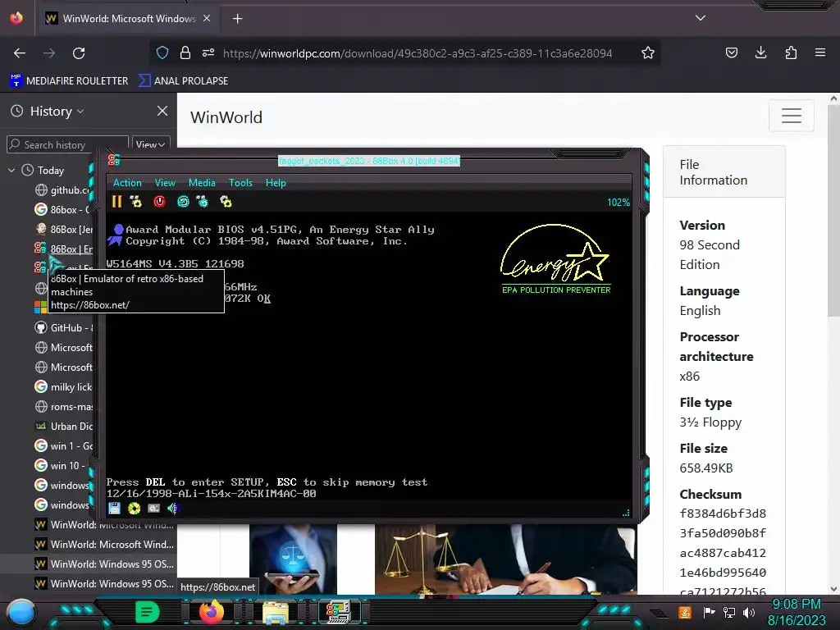Screen dimensions: 840x630
Task: Click the teal circular reset icon in 86Box
Action: point(183,202)
